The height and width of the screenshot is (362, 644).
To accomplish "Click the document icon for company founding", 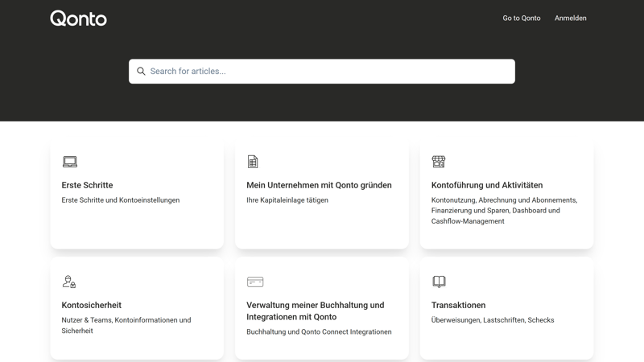I will tap(253, 162).
